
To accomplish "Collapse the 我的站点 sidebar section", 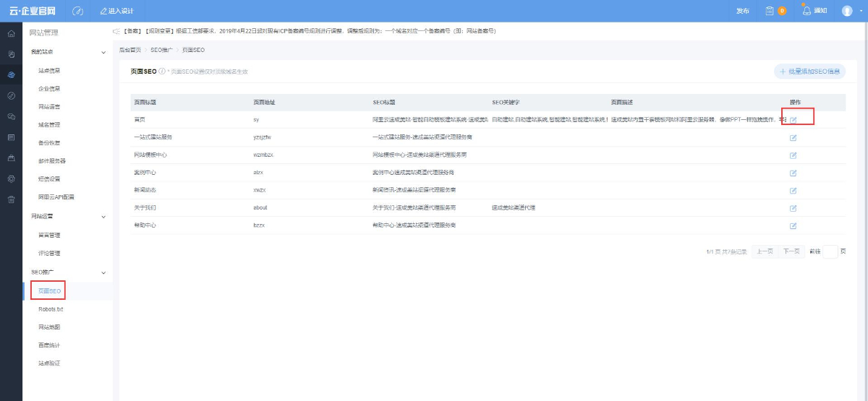I will click(x=103, y=52).
